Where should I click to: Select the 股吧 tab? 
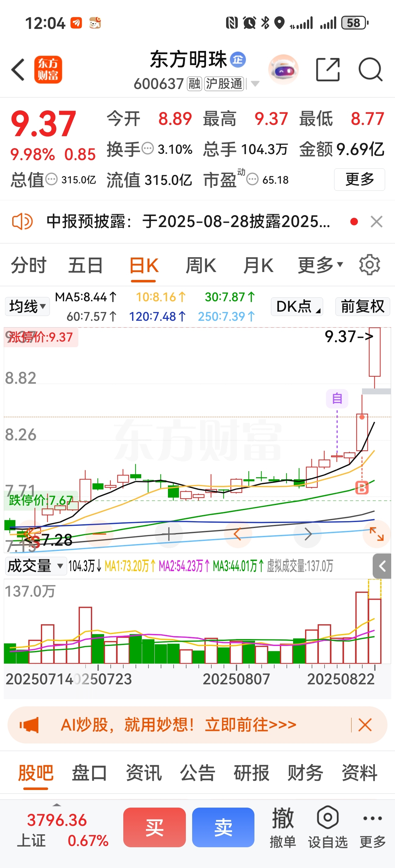(36, 773)
